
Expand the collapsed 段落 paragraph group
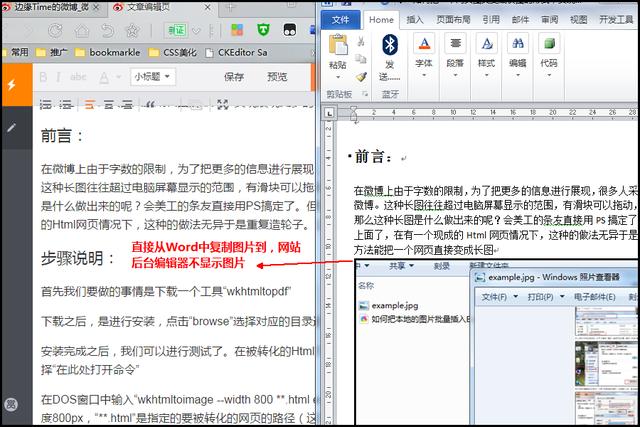click(455, 57)
